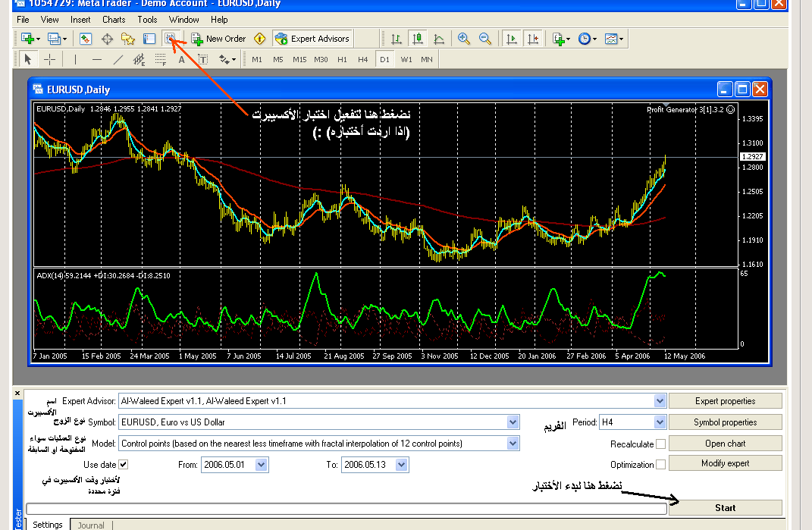Toggle the Navigator folder-star icon
Screen dimensions: 812x530
point(128,39)
